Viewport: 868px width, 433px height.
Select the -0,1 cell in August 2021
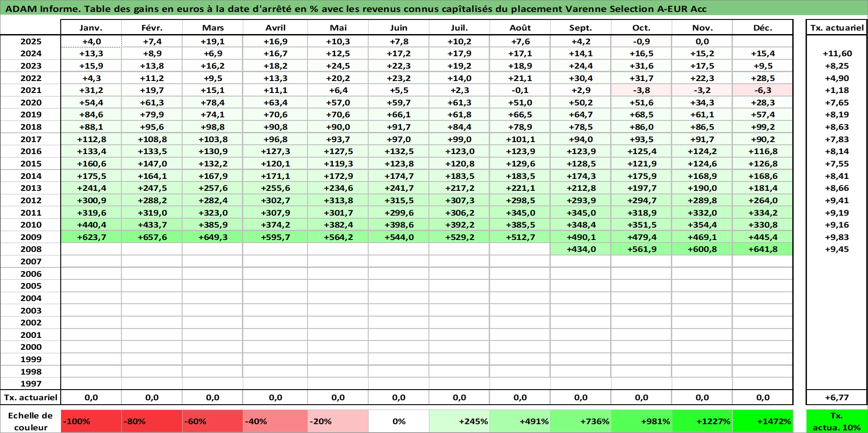click(520, 90)
